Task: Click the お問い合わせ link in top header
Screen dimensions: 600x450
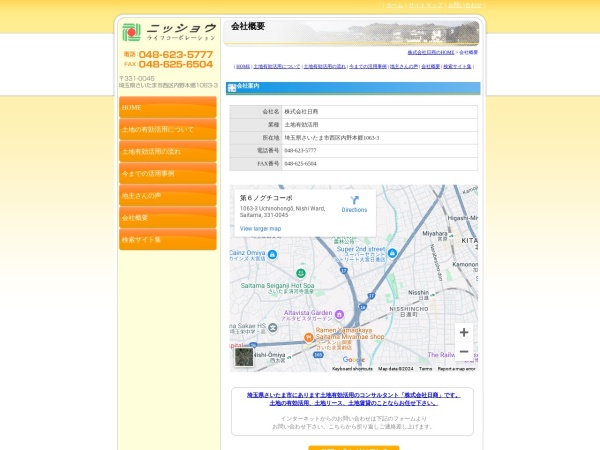Action: [x=465, y=5]
